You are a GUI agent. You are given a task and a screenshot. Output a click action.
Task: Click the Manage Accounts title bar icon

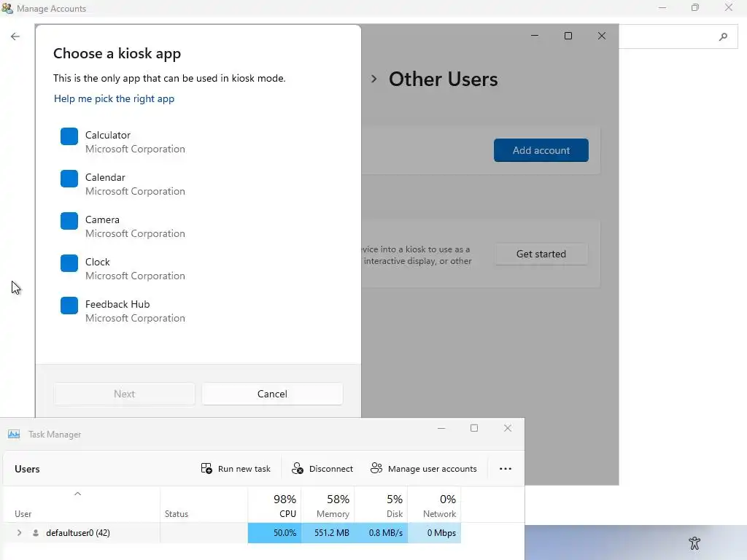[x=7, y=8]
